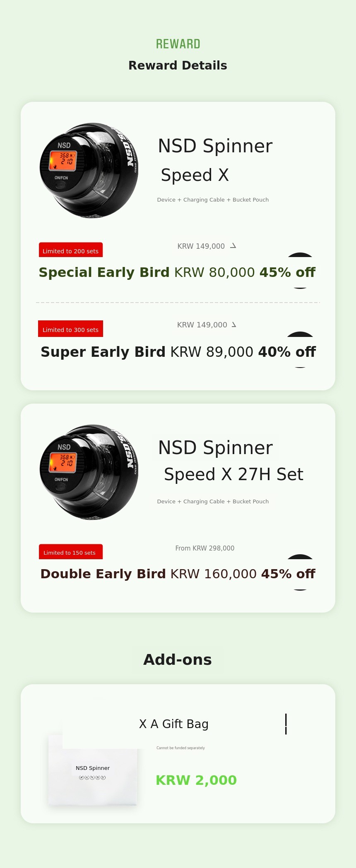The image size is (356, 868).
Task: Select the Super Early Bird KRW 89,000 reward
Action: coord(178,352)
